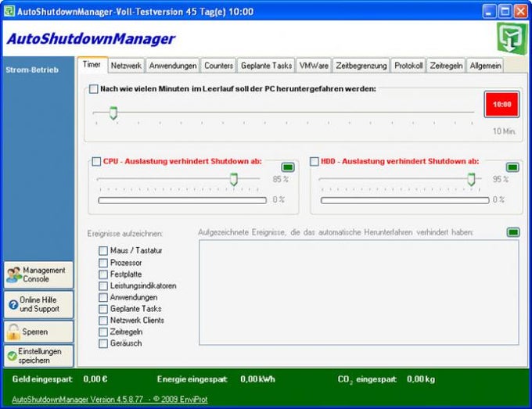Check the Netzwerk Clients option

pyautogui.click(x=103, y=321)
